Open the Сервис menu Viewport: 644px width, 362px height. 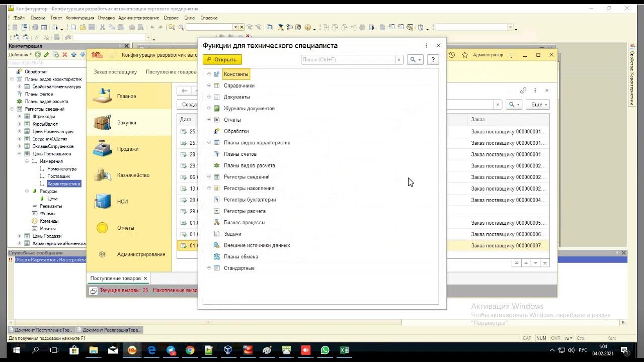click(x=171, y=18)
